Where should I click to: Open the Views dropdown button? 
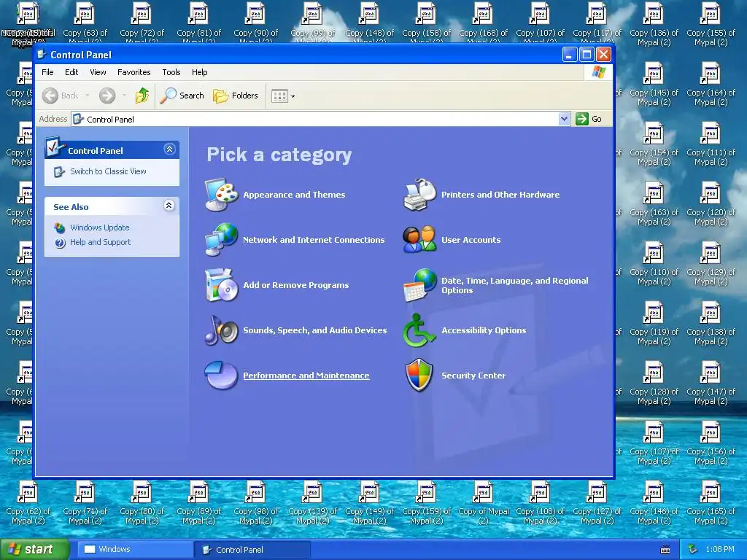coord(283,96)
